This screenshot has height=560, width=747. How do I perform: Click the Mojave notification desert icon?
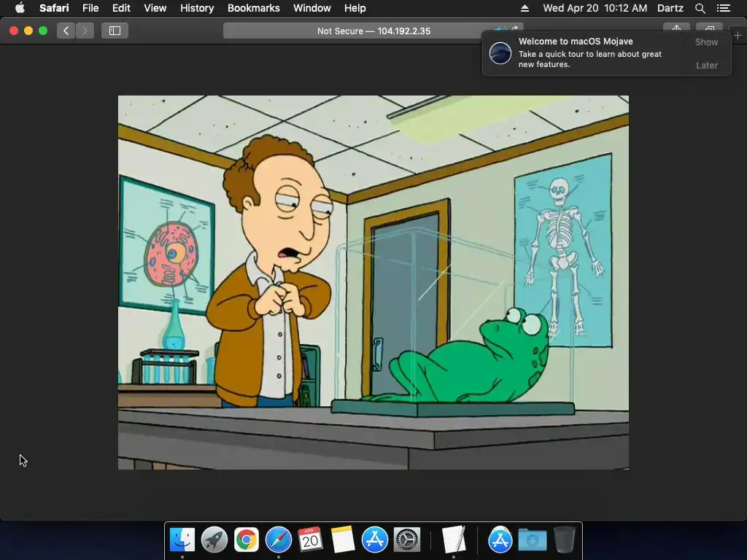click(x=500, y=52)
